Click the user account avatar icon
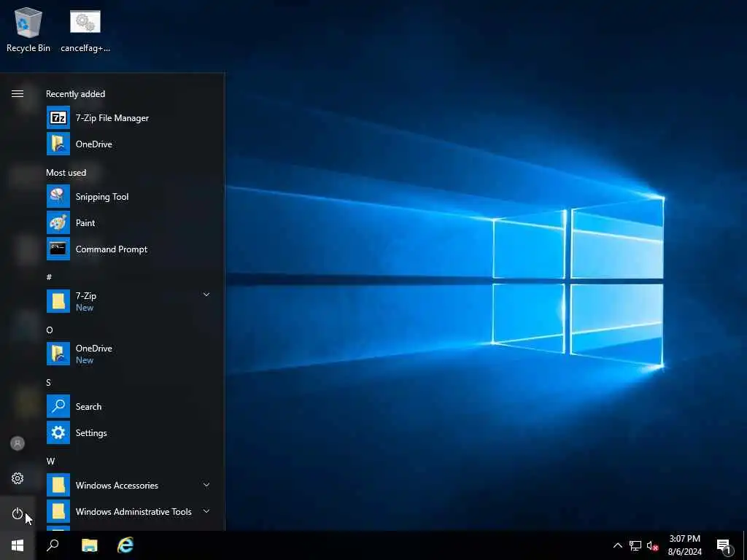Viewport: 747px width, 560px height. click(x=18, y=443)
